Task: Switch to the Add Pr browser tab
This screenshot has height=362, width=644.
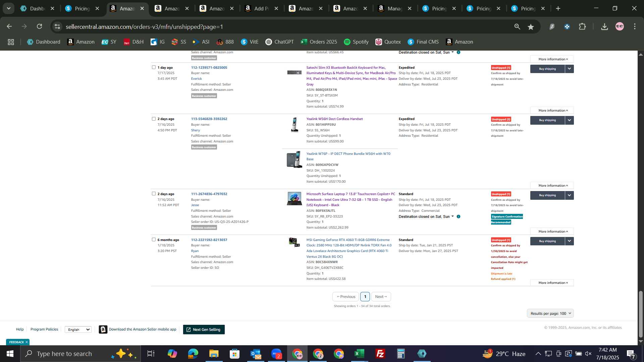Action: (261, 8)
